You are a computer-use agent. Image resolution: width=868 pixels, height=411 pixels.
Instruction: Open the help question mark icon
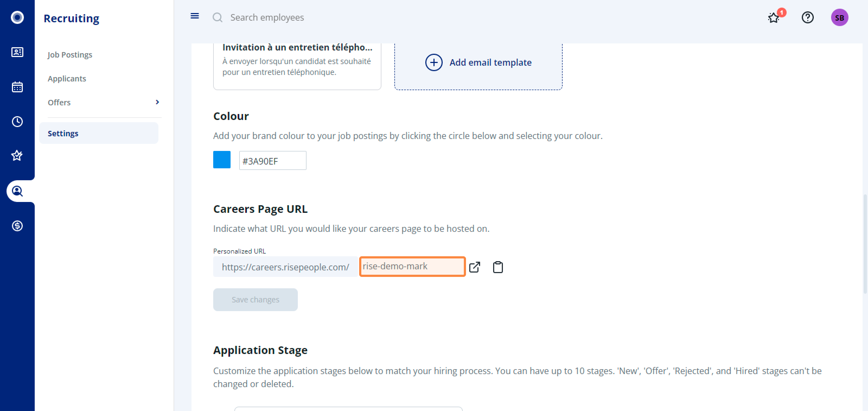point(807,17)
